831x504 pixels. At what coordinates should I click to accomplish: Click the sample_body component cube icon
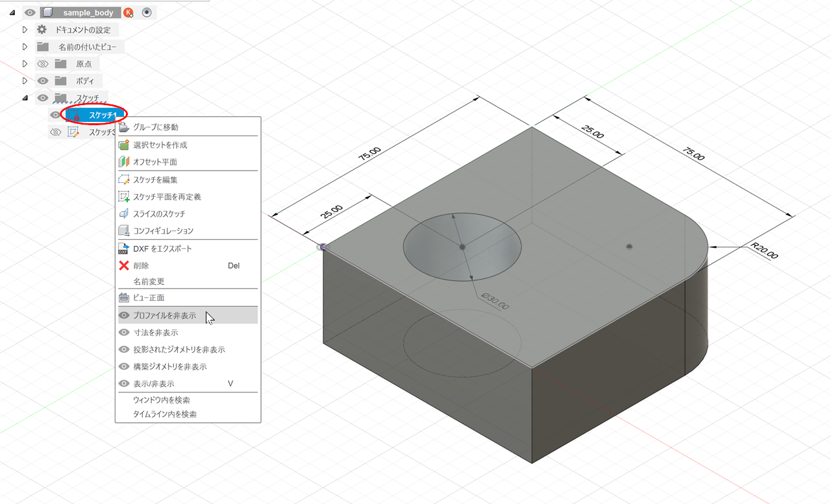point(47,12)
